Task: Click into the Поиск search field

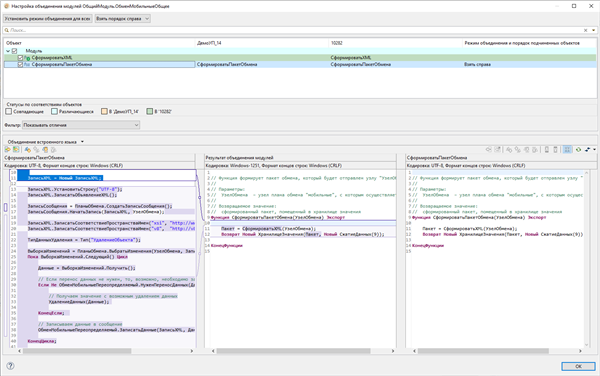Action: click(x=295, y=30)
